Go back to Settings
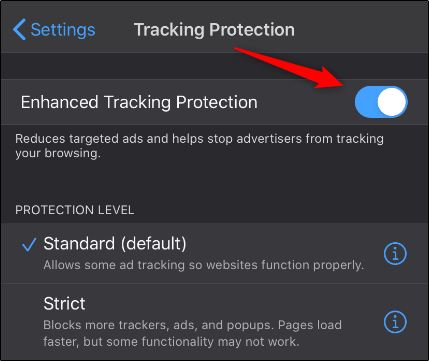The image size is (429, 361). pyautogui.click(x=54, y=30)
